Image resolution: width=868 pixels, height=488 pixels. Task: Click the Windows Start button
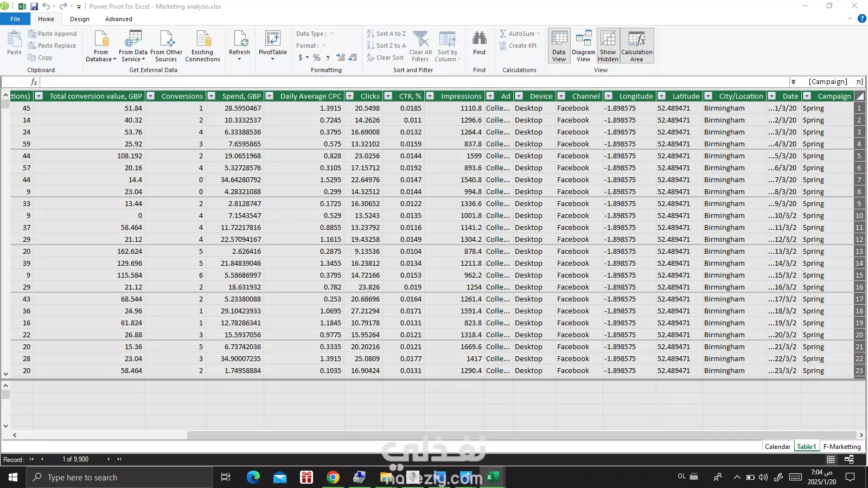[13, 477]
